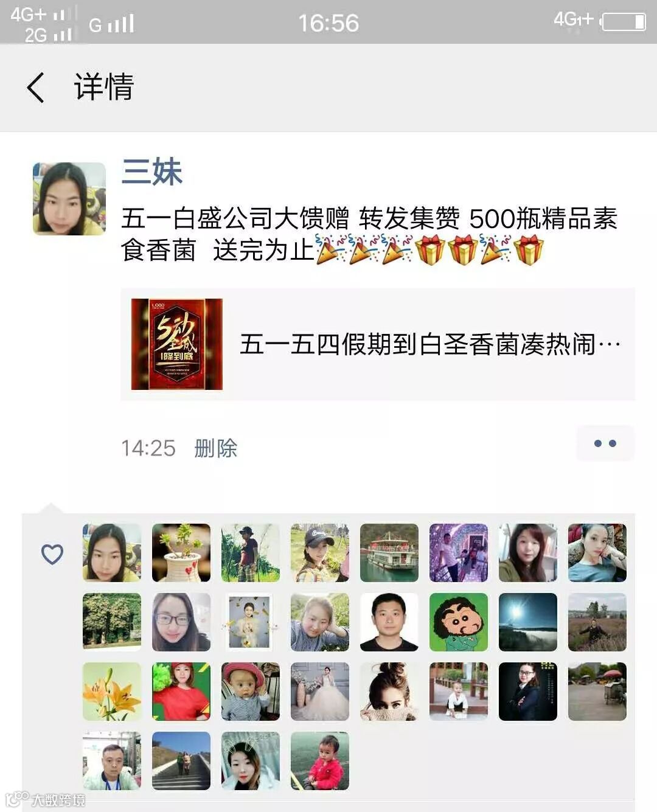The image size is (657, 812).
Task: Open the stone stairway liker avatar
Action: point(181,761)
